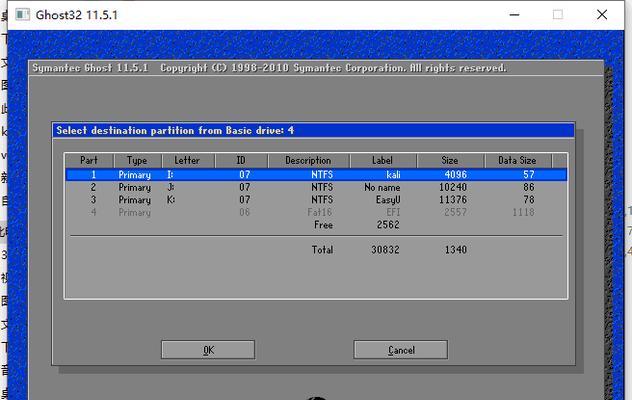
Task: Click the greyed-out Fat16 EFI partition row
Action: point(315,212)
